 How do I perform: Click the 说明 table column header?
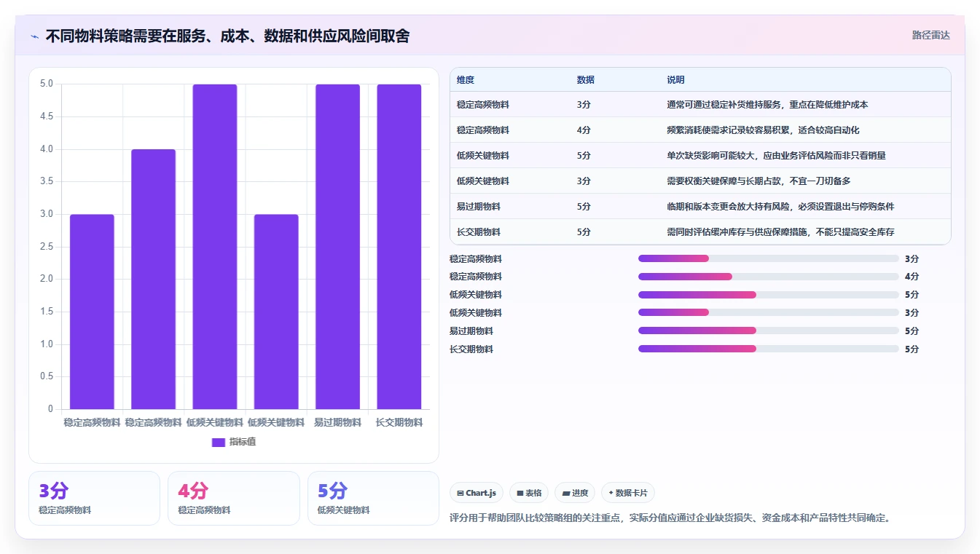pyautogui.click(x=675, y=80)
